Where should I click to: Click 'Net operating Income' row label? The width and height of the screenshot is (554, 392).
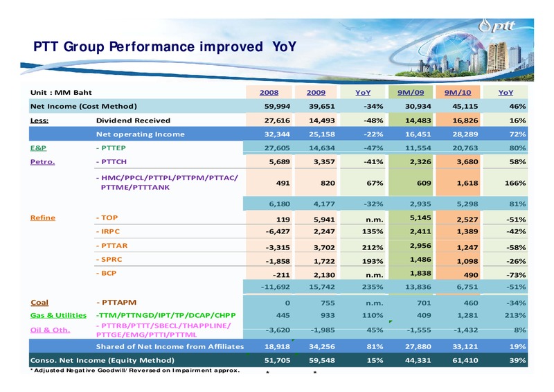pos(141,134)
